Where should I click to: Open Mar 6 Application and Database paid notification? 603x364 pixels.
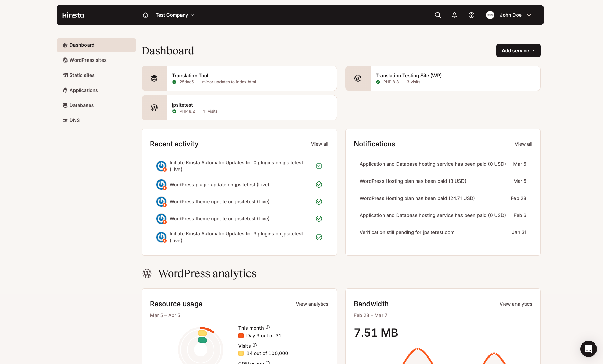pyautogui.click(x=443, y=164)
